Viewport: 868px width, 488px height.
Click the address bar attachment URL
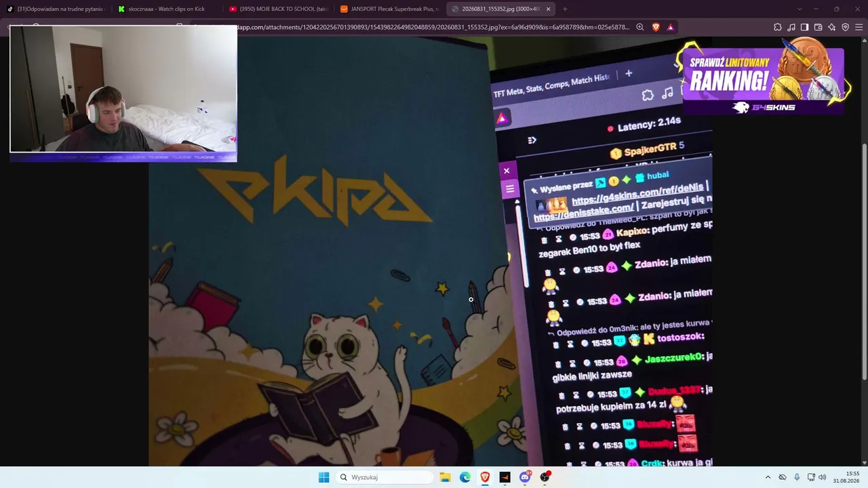pyautogui.click(x=434, y=27)
